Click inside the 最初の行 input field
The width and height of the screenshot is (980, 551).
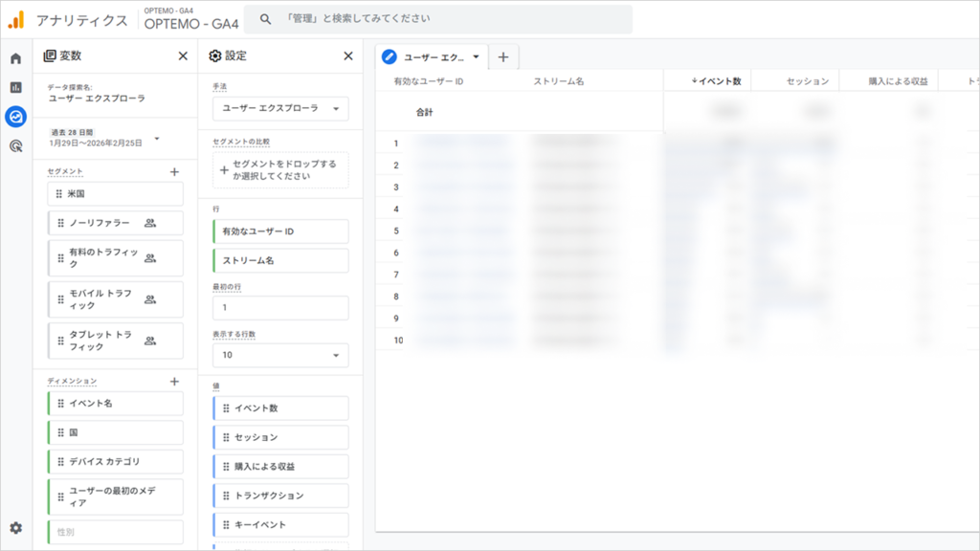coord(280,307)
